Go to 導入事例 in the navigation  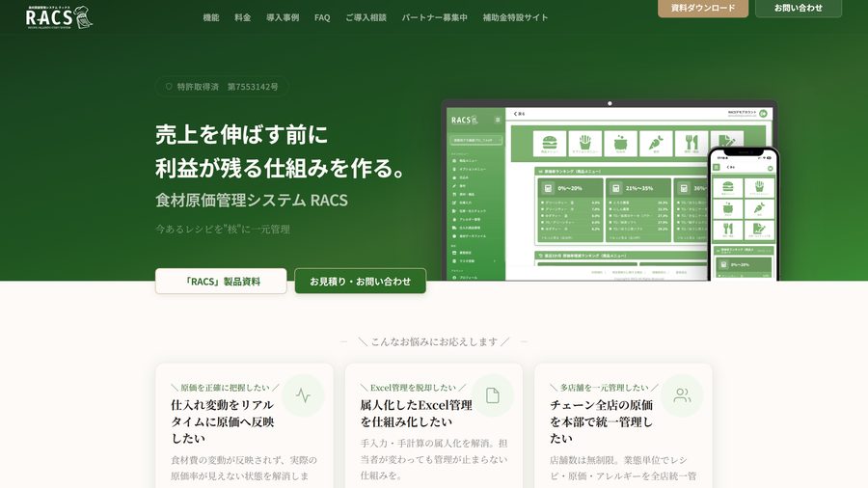[x=283, y=17]
